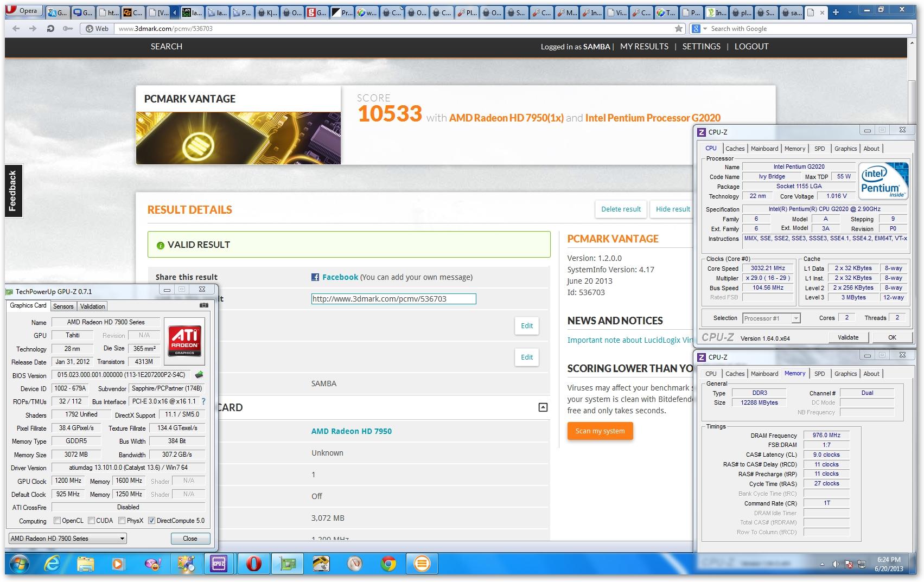This screenshot has width=924, height=582.
Task: Open the orange PCMark taskbar icon
Action: tap(422, 564)
